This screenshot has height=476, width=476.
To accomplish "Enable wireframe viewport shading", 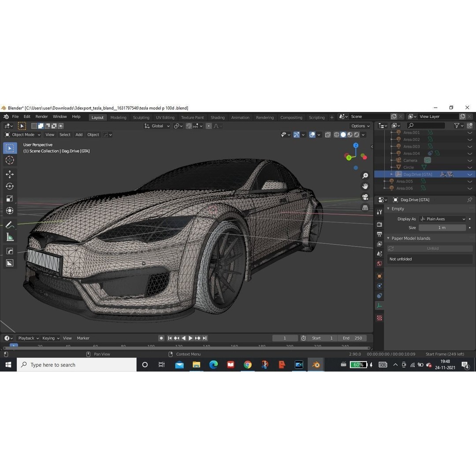I will 336,134.
